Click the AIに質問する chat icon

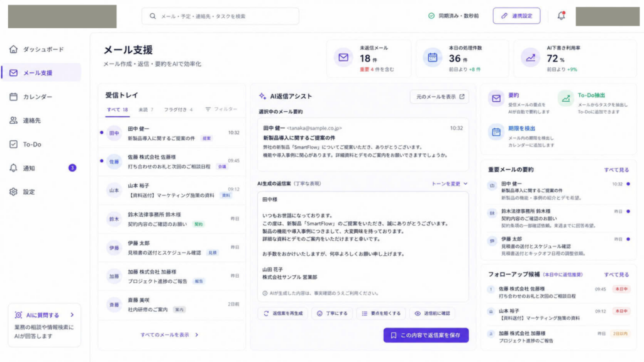click(x=18, y=315)
